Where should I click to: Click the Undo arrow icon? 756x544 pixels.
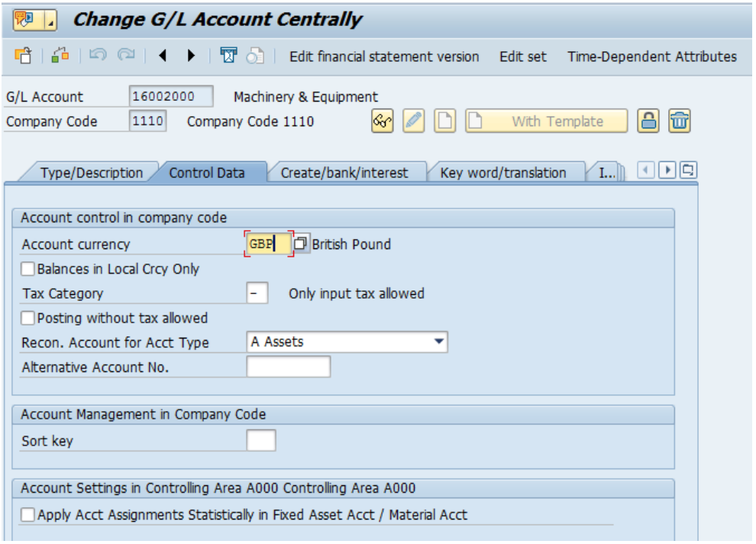[98, 55]
